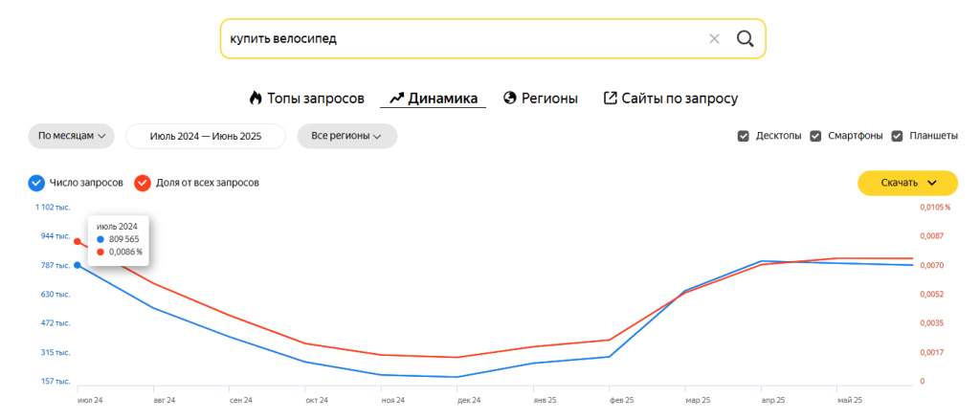The image size is (980, 419).
Task: Click the globe icon beside Регионы
Action: (510, 98)
